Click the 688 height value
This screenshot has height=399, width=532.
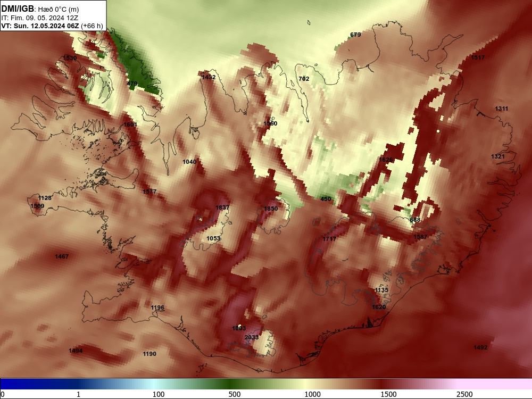coord(415,220)
